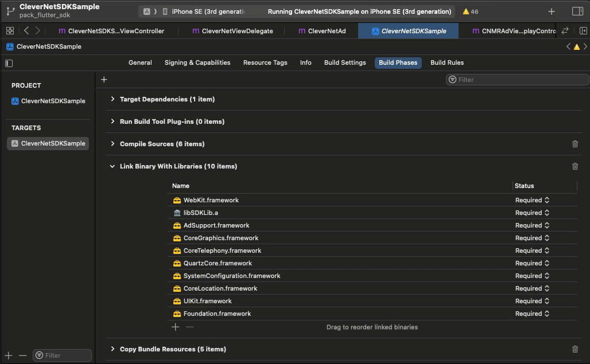Delete the Copy Bundle Resources phase
The width and height of the screenshot is (590, 364).
pyautogui.click(x=575, y=349)
